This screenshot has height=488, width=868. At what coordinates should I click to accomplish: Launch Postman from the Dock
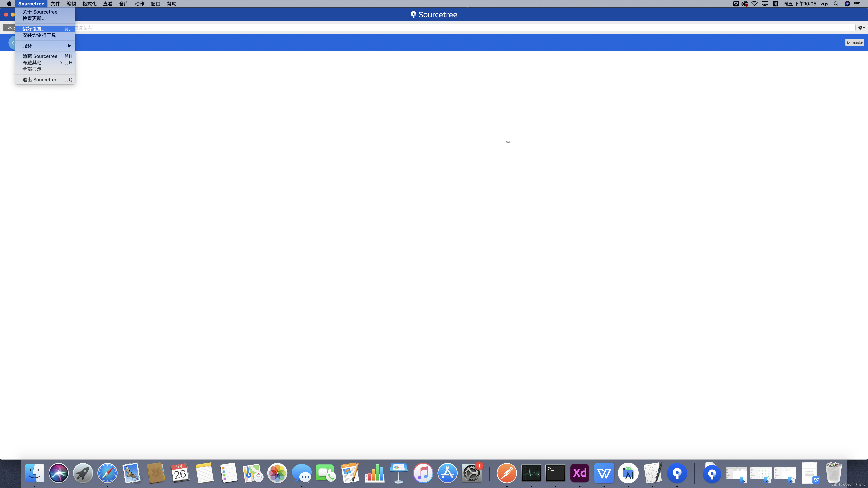pyautogui.click(x=506, y=473)
